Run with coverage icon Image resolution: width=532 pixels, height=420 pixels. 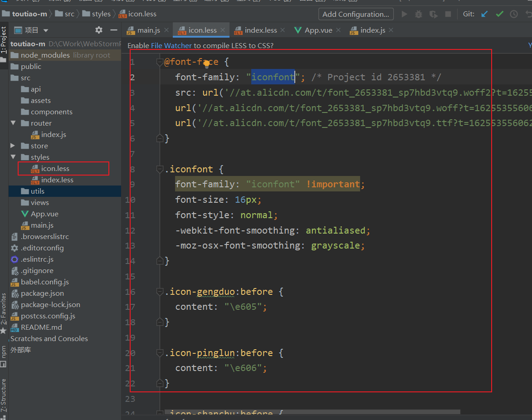[433, 14]
